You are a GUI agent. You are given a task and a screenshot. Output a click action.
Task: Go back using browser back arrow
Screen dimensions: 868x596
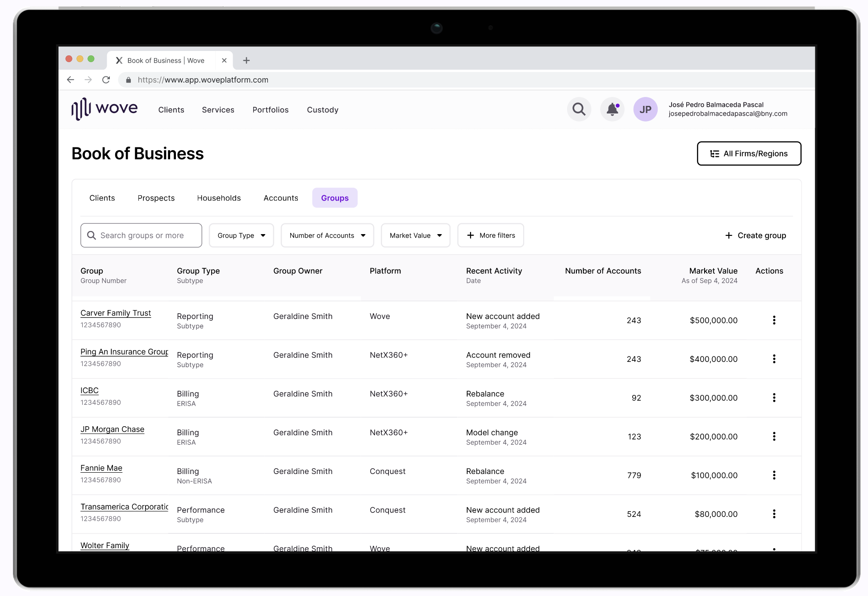pos(71,80)
